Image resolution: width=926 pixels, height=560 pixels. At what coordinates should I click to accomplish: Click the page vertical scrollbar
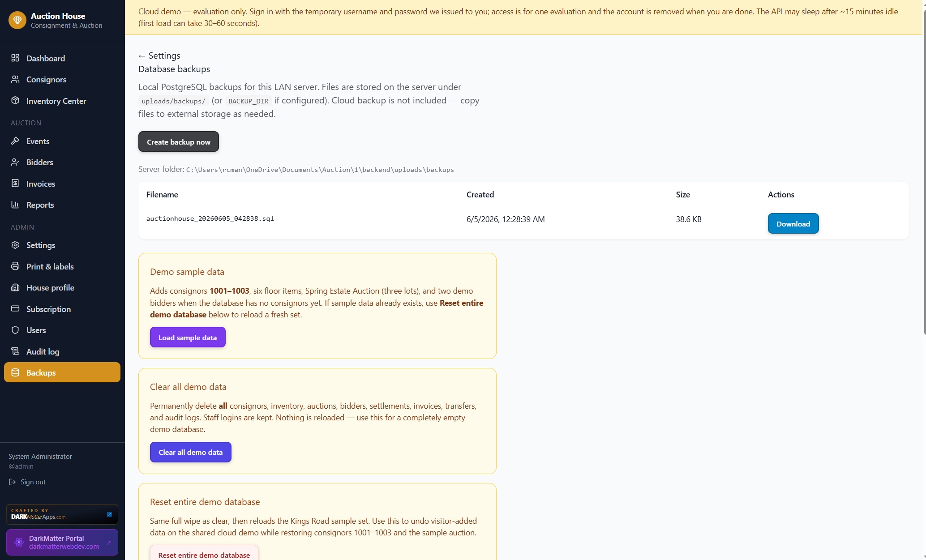[924, 172]
